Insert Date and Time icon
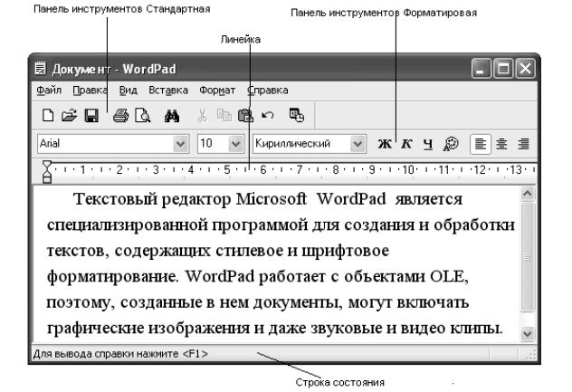 pos(296,115)
